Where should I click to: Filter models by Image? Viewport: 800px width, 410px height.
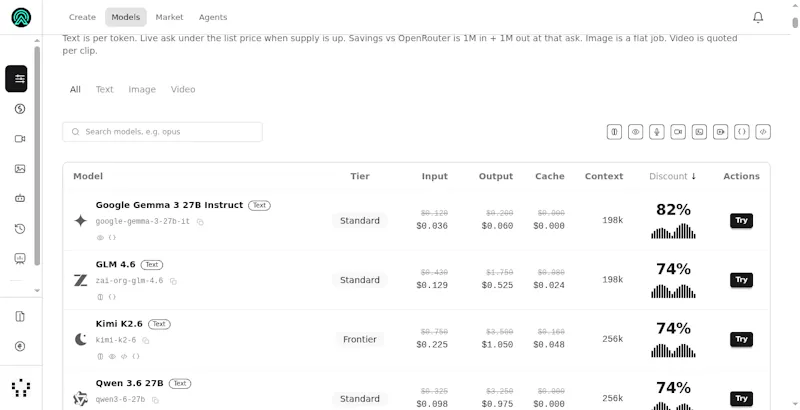click(x=142, y=90)
